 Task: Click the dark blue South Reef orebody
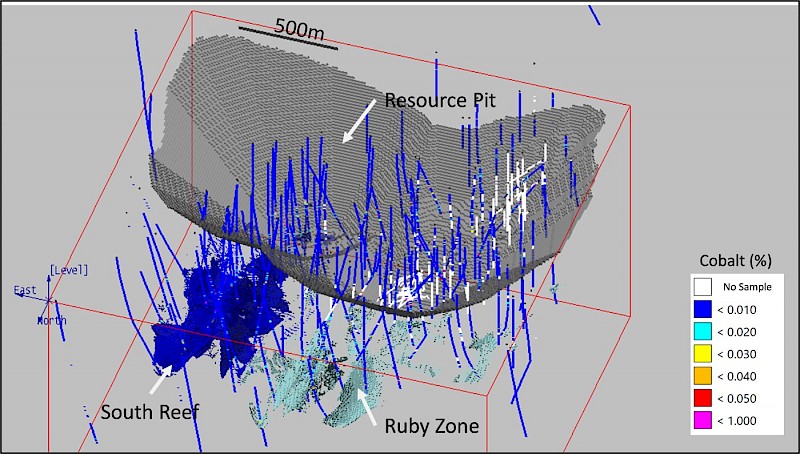(x=219, y=316)
